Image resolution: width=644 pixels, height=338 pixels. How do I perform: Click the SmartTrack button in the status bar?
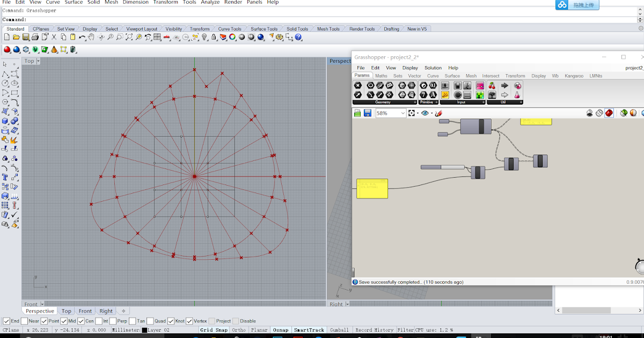click(x=309, y=330)
